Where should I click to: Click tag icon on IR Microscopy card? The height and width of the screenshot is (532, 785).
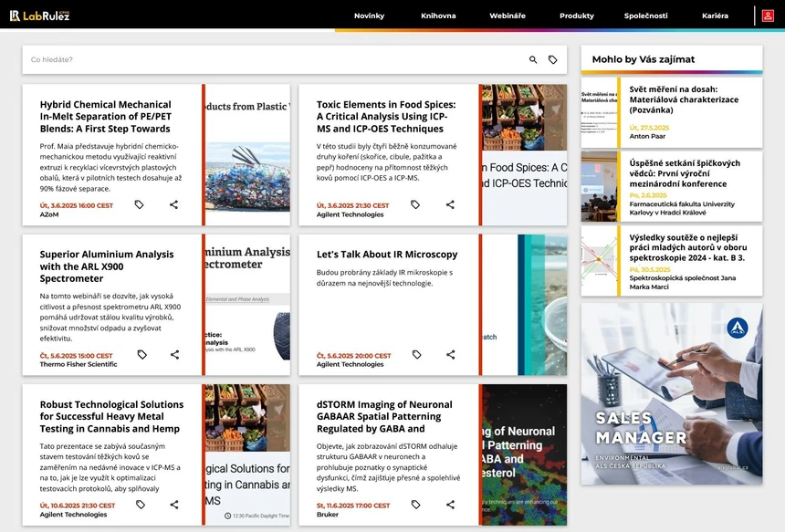[x=416, y=355]
